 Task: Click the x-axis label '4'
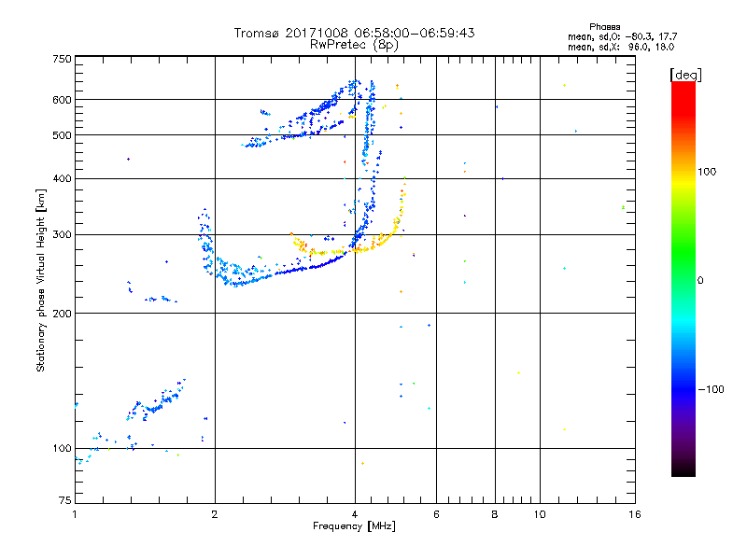point(355,514)
